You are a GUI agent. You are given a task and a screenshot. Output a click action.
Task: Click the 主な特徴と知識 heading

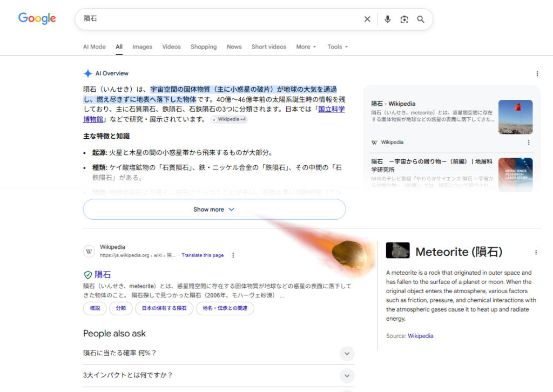tap(106, 136)
